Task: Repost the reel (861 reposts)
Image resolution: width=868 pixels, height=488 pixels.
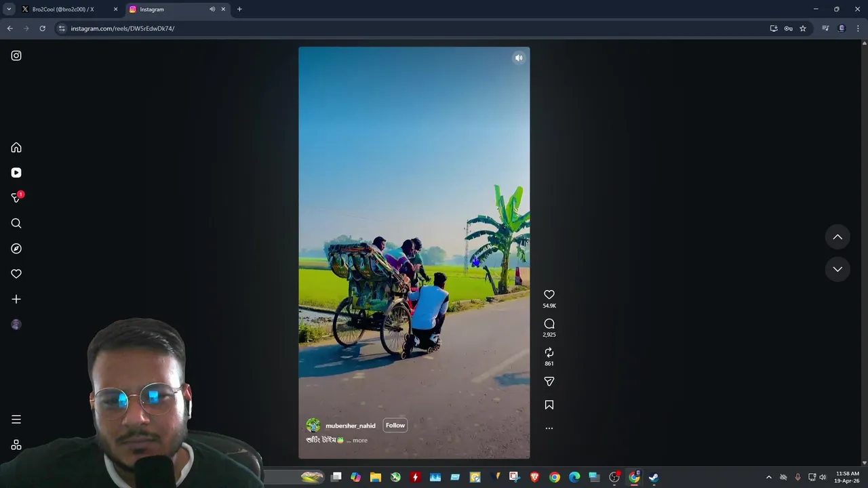Action: click(549, 352)
